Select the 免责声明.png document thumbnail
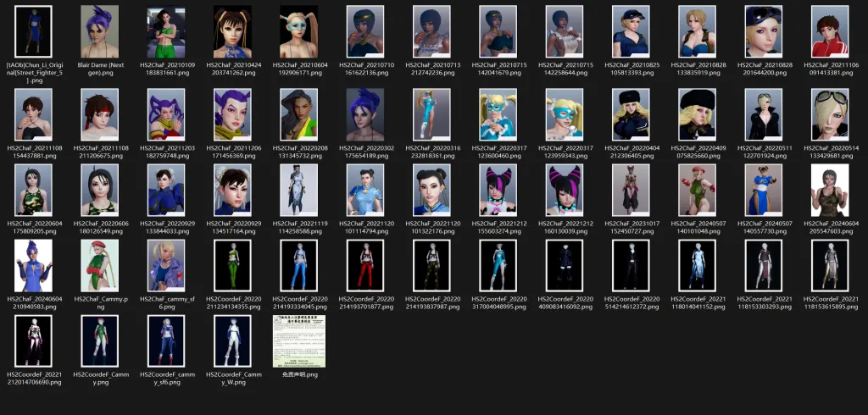The width and height of the screenshot is (868, 415). [x=299, y=341]
